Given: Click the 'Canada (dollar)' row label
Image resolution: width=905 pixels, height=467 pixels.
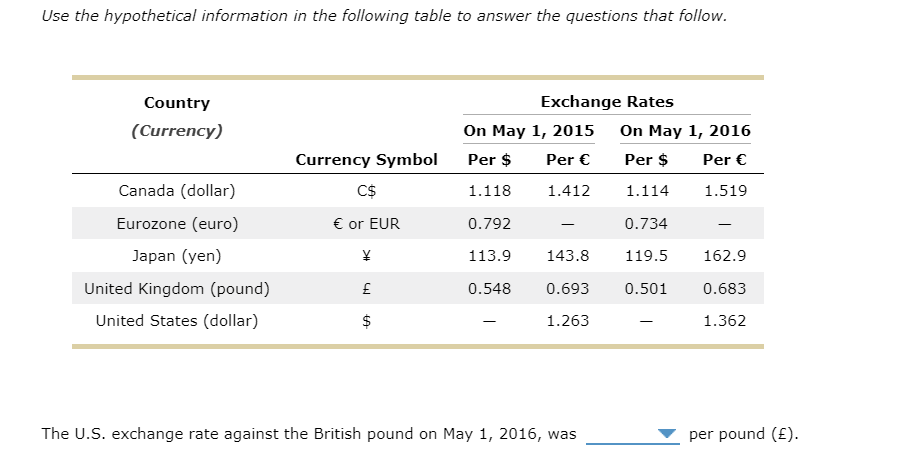Looking at the screenshot, I should tap(177, 190).
